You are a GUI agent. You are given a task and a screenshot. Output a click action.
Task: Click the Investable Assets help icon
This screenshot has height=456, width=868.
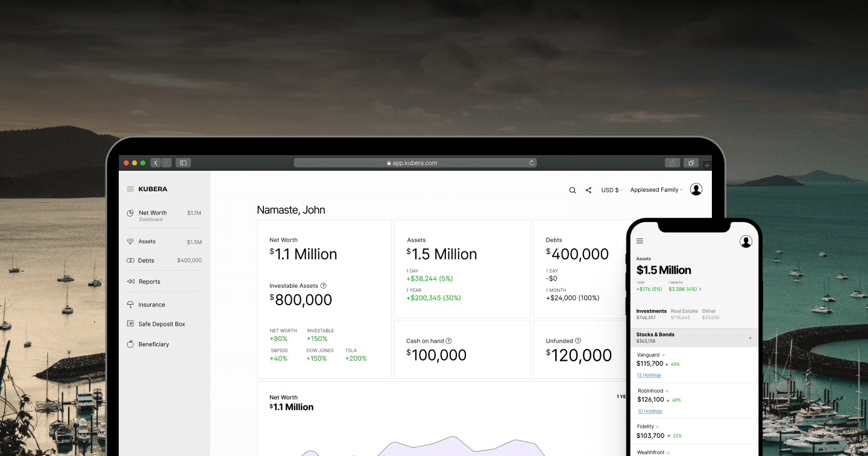tap(324, 286)
